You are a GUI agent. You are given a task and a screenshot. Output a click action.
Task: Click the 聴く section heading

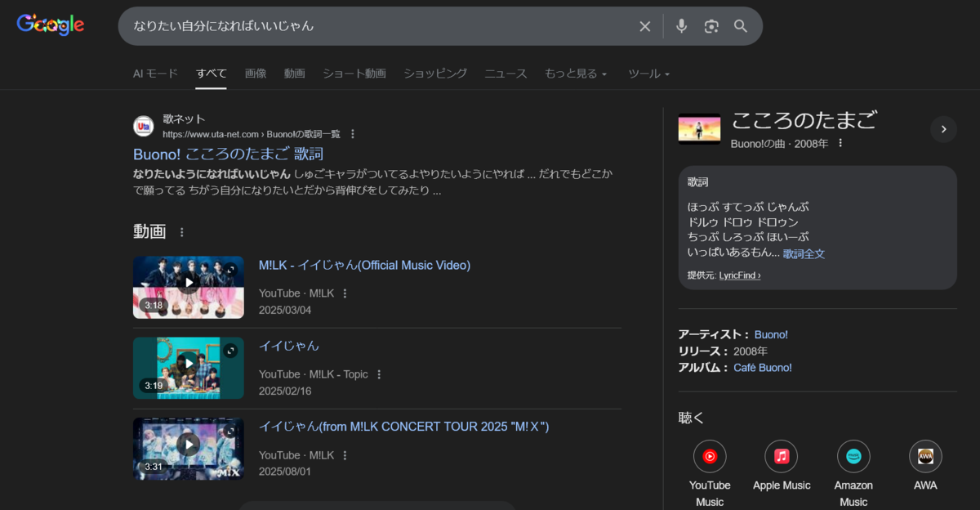691,418
